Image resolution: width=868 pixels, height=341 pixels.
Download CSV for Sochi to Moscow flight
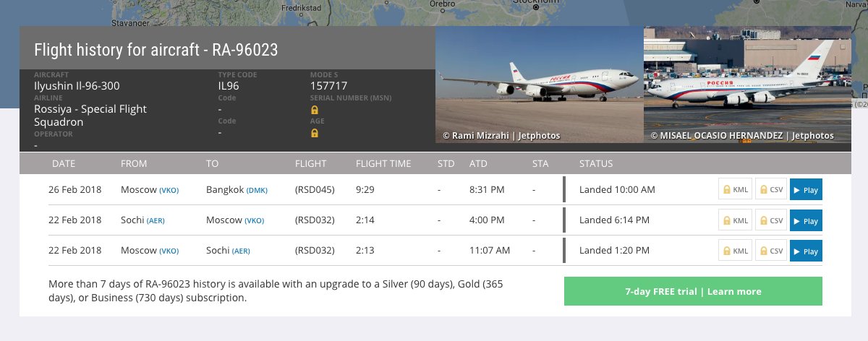pos(771,220)
